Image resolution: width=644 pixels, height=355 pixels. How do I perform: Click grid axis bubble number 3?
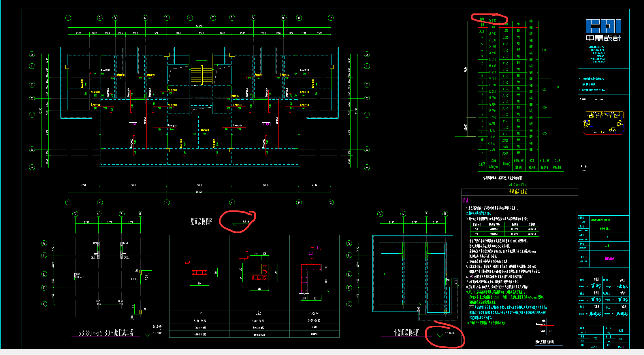(115, 18)
